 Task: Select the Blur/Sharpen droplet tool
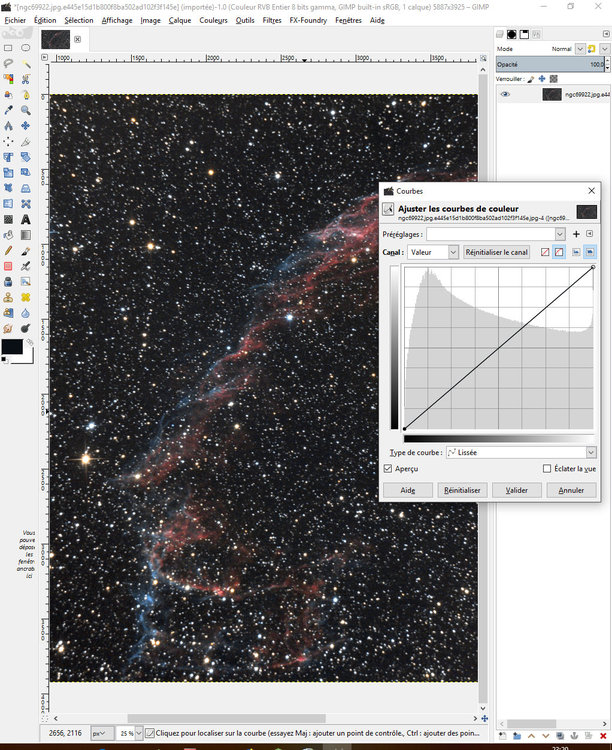pos(25,313)
